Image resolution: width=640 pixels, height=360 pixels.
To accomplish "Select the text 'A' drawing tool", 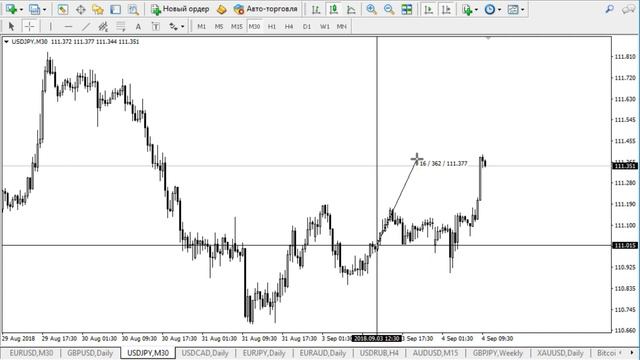I will coord(138,27).
